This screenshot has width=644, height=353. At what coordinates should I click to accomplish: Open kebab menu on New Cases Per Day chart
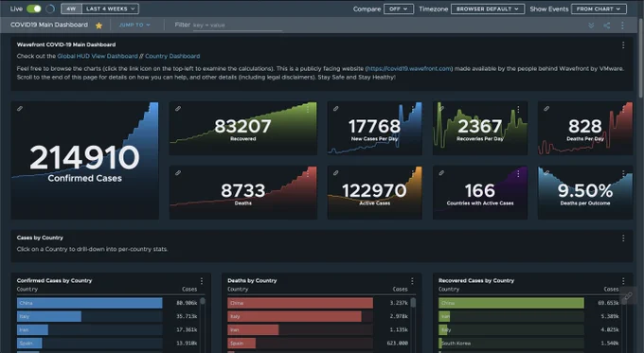413,109
